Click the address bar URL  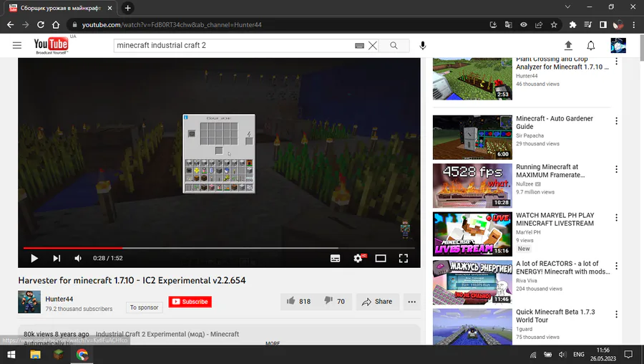(172, 24)
